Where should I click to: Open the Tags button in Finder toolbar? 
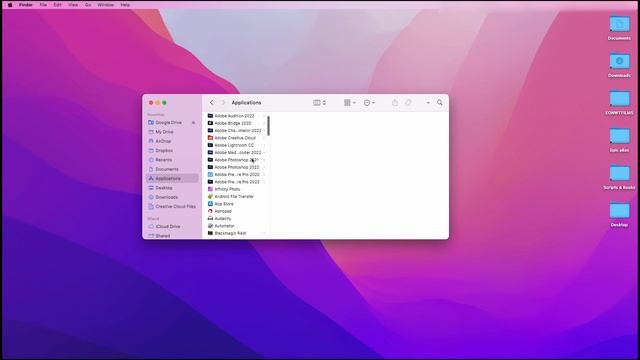(408, 103)
